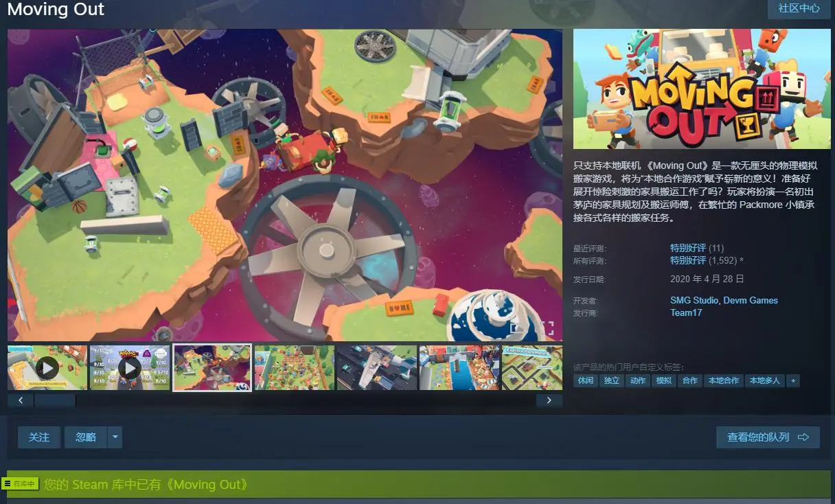The height and width of the screenshot is (504, 835).
Task: Open fullscreen view of the main screenshot
Action: [x=547, y=328]
